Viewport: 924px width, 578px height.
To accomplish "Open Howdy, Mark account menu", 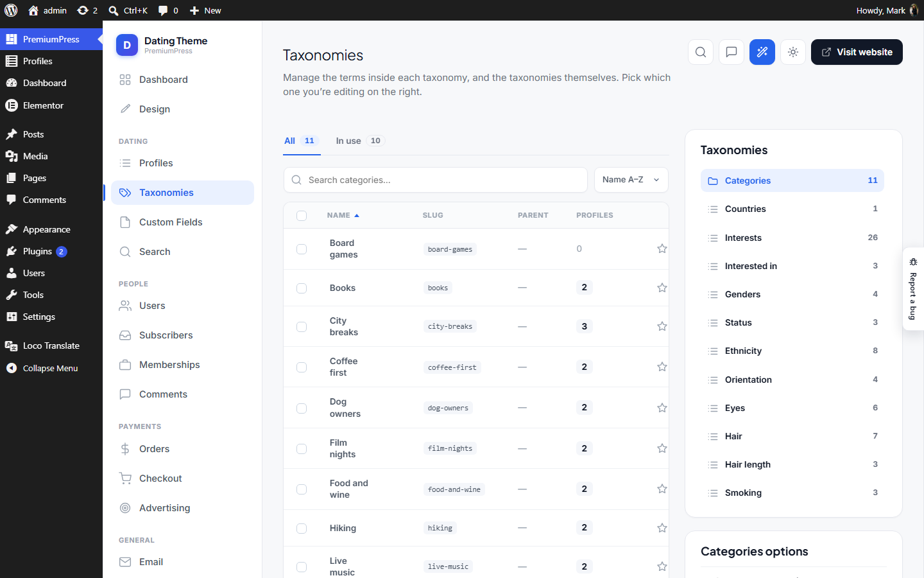I will pos(887,10).
